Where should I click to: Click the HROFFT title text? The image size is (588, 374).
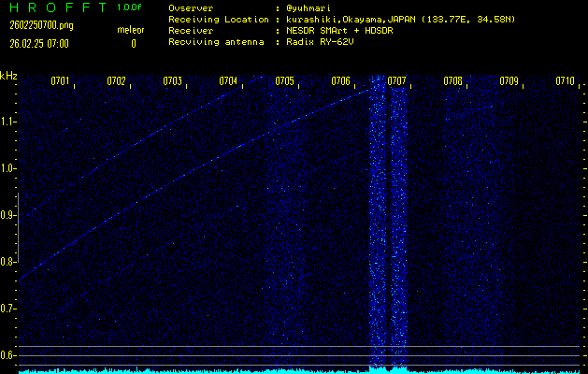[58, 7]
